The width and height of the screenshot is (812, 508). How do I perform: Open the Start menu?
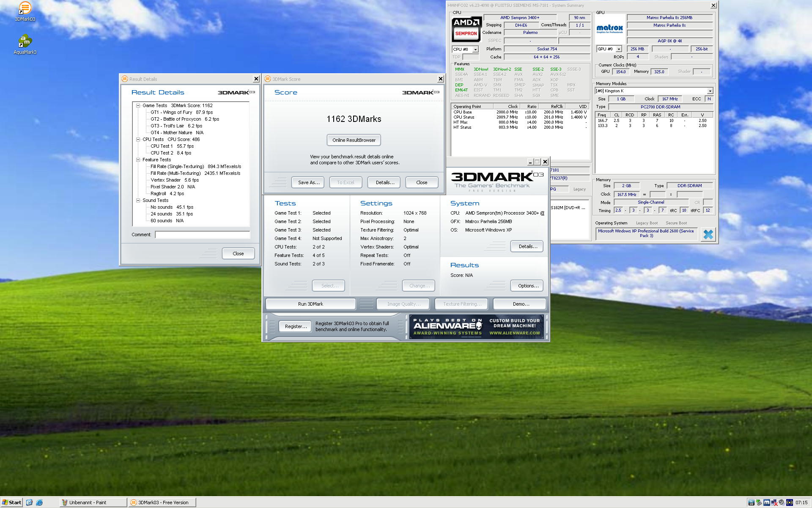click(11, 502)
